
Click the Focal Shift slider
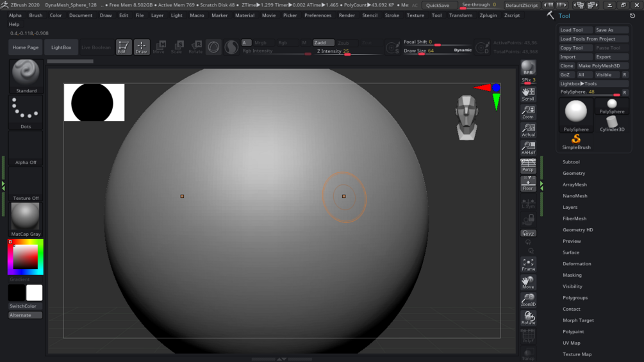[437, 42]
